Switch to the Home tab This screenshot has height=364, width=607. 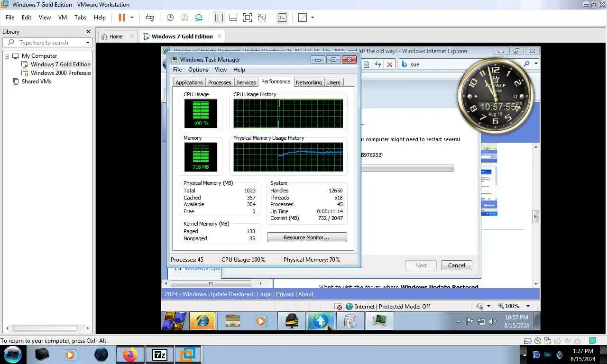click(x=116, y=36)
